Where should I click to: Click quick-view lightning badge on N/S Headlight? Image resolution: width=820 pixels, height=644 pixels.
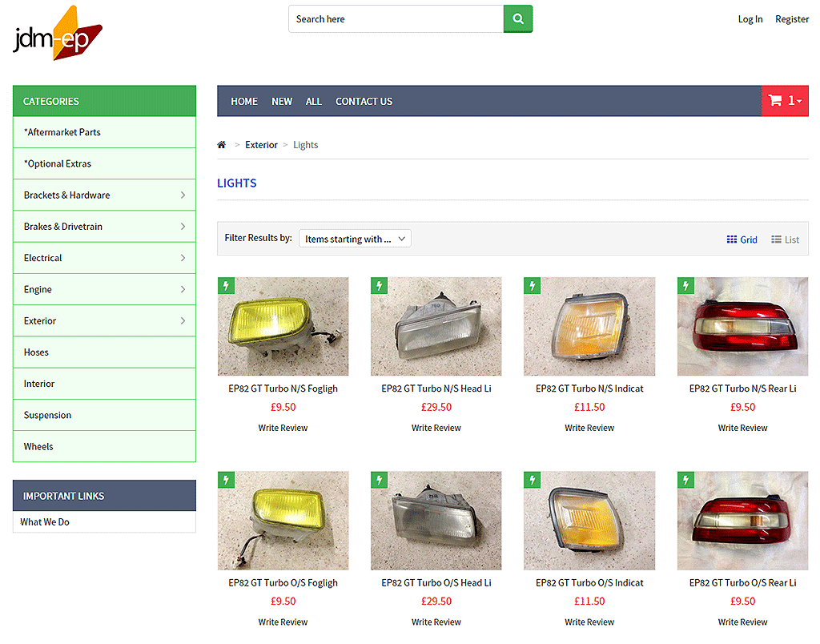(379, 286)
